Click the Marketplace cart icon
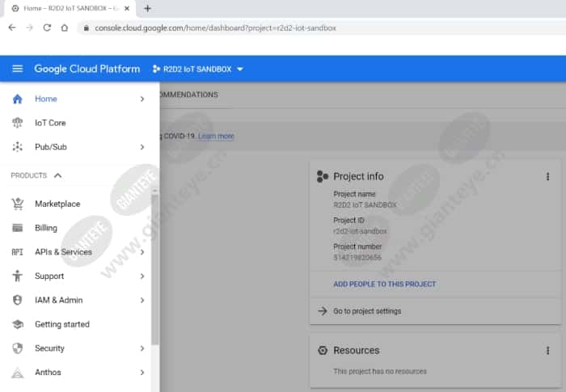Viewport: 566px width, 392px height. [x=17, y=204]
